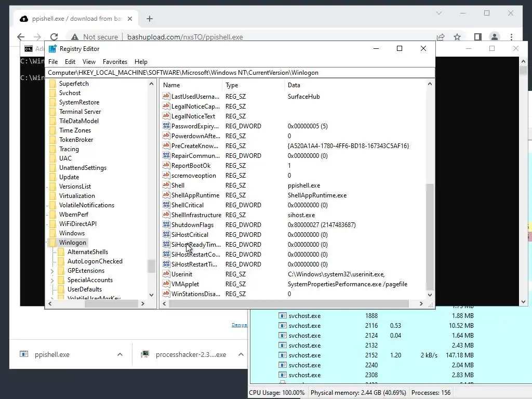Open the Favorites menu
Screen dimensions: 532x399
(x=115, y=62)
